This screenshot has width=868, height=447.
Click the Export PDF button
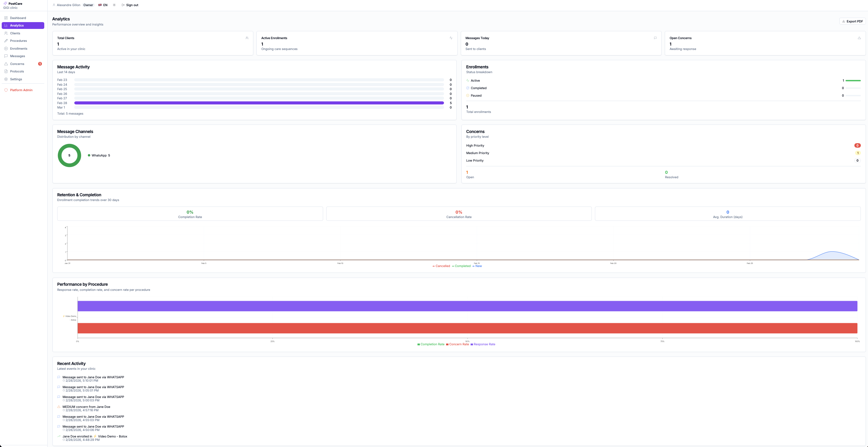pyautogui.click(x=853, y=21)
